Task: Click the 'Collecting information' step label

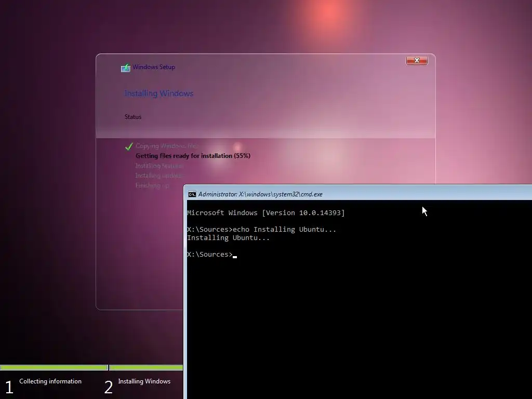Action: tap(50, 381)
